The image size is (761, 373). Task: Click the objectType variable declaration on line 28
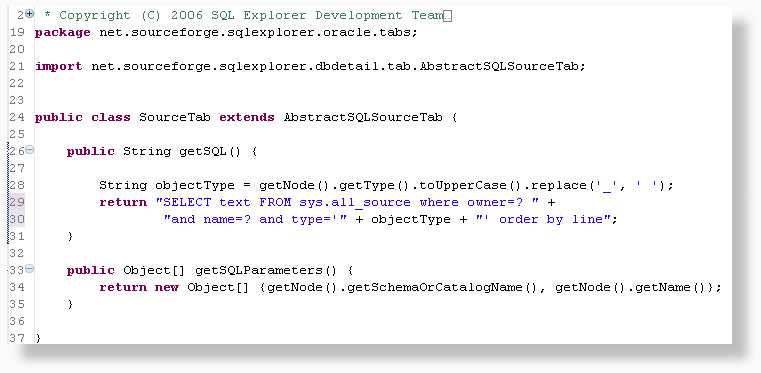click(195, 185)
